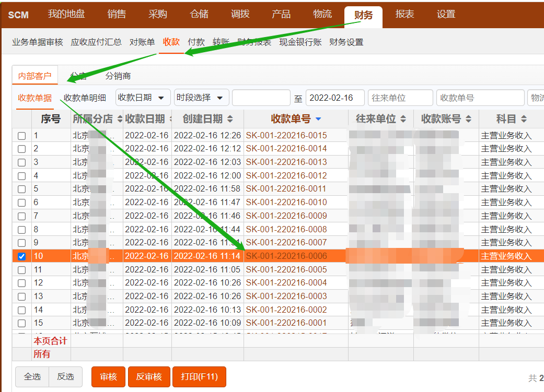
Task: Select checkbox for row 15
Action: 21,323
